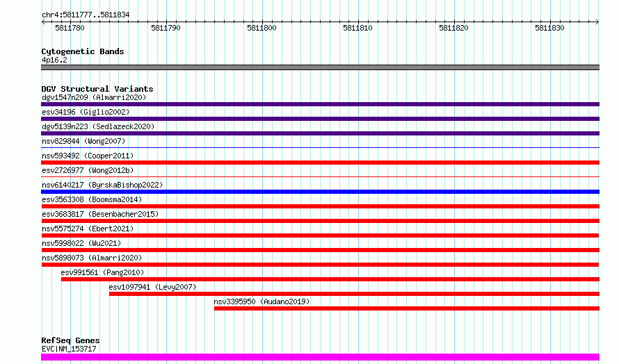Click the esv3683817 (Besenbacher2015) label
This screenshot has width=619, height=364.
point(100,214)
